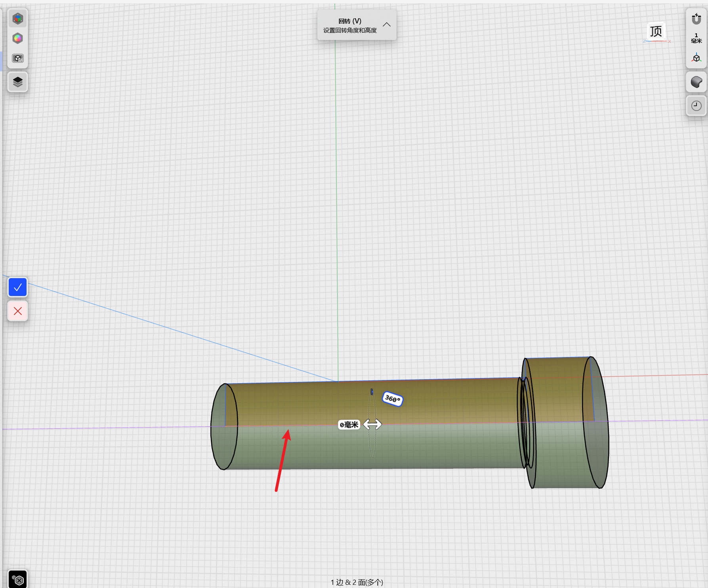The height and width of the screenshot is (588, 708).
Task: Open the color hexagon materials icon
Action: point(18,38)
